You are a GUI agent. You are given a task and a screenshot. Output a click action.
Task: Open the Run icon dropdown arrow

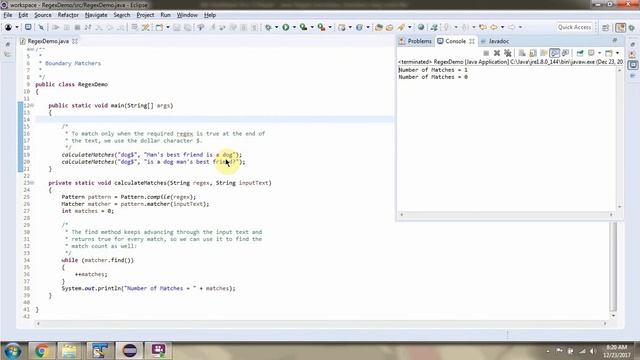click(x=294, y=27)
